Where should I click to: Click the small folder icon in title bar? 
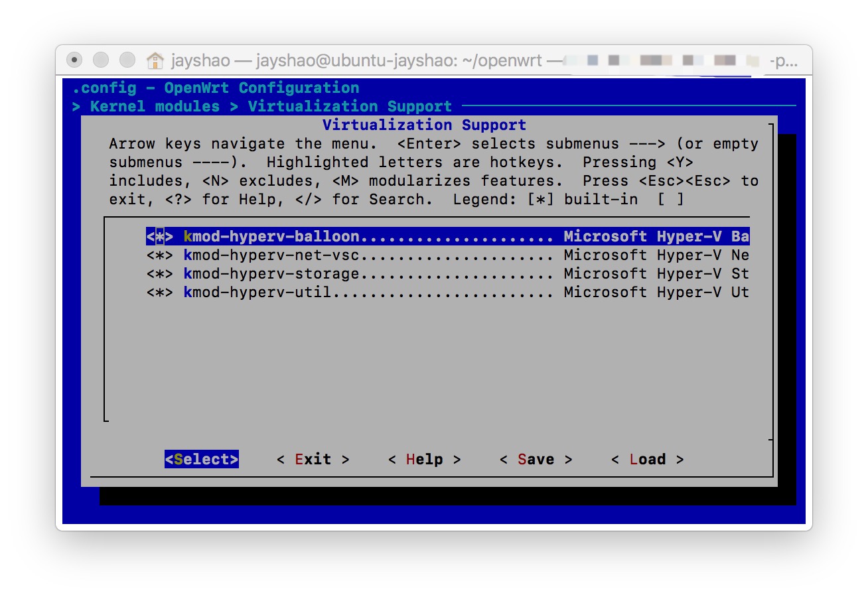753,61
